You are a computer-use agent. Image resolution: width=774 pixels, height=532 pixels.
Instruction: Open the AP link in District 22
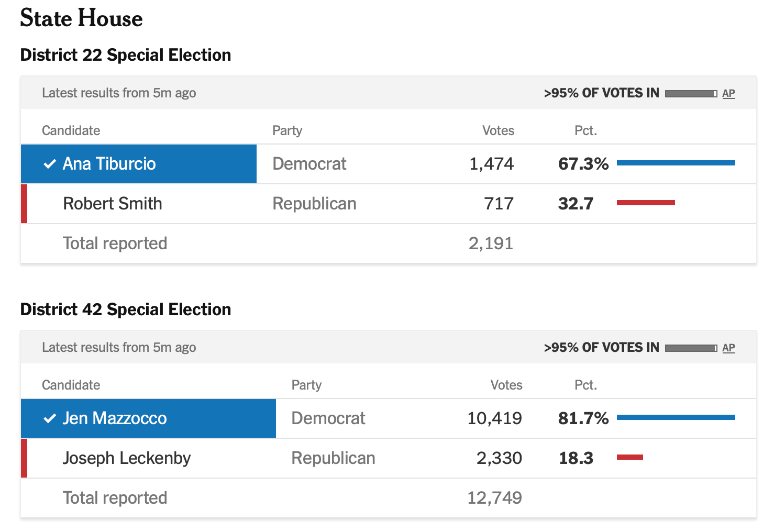point(728,94)
